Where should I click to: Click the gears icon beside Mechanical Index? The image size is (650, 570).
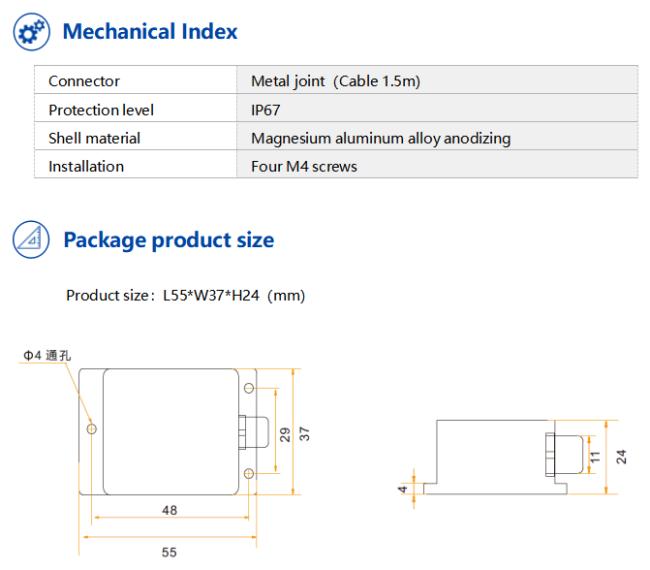click(32, 32)
